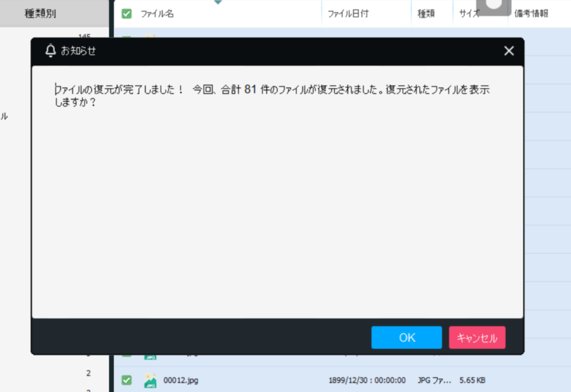Click the お知らせ dialog title text
The image size is (571, 392).
[79, 51]
